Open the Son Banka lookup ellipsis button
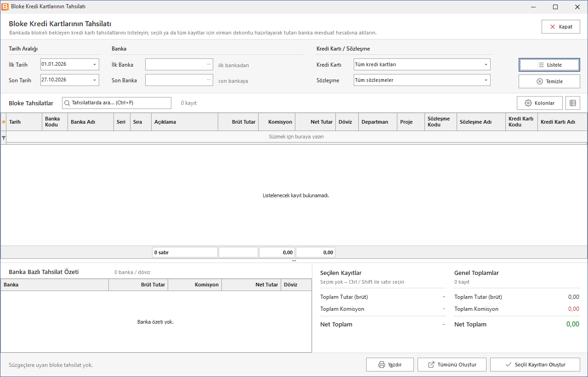 point(209,80)
